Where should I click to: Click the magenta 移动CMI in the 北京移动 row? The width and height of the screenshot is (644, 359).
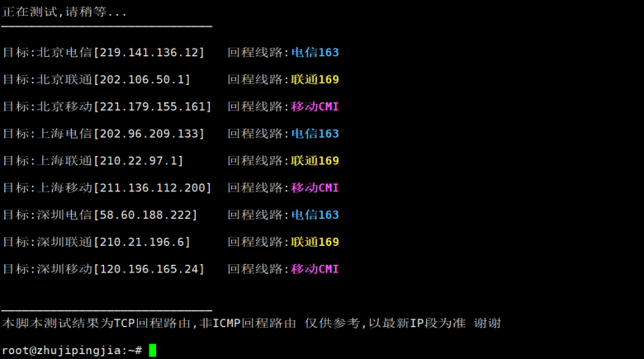(315, 106)
